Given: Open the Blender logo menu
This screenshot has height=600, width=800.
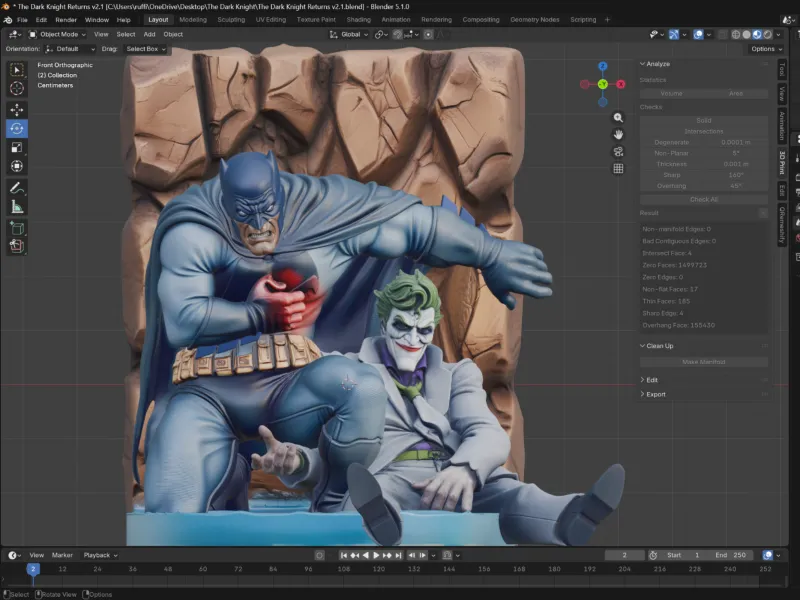Looking at the screenshot, I should (x=8, y=20).
